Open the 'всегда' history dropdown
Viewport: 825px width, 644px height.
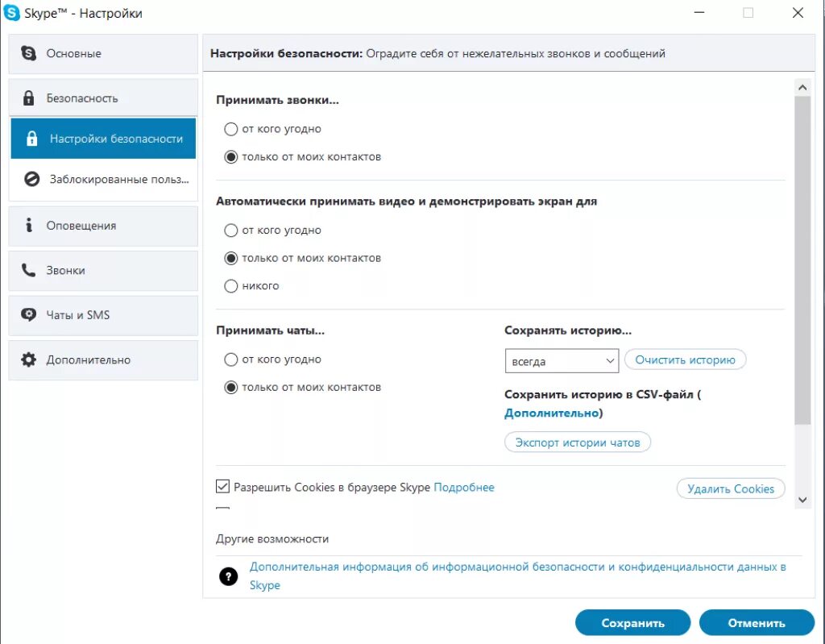(x=562, y=361)
